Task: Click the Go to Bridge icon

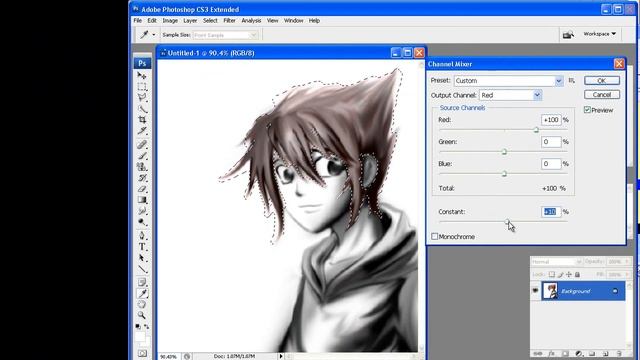Action: click(x=568, y=34)
